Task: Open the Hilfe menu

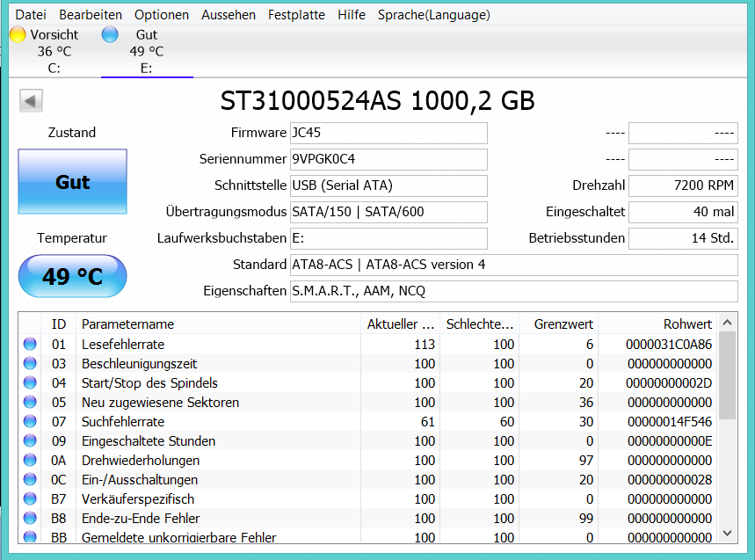Action: [x=351, y=15]
